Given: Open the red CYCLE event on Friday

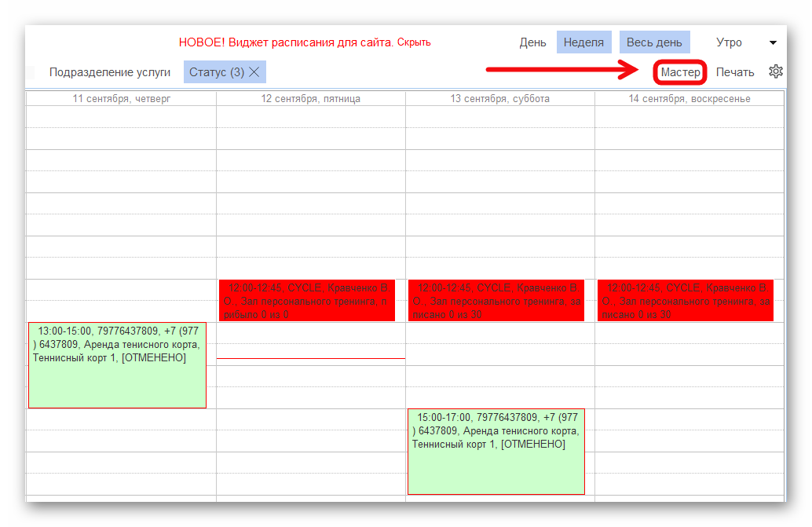Looking at the screenshot, I should (x=307, y=301).
